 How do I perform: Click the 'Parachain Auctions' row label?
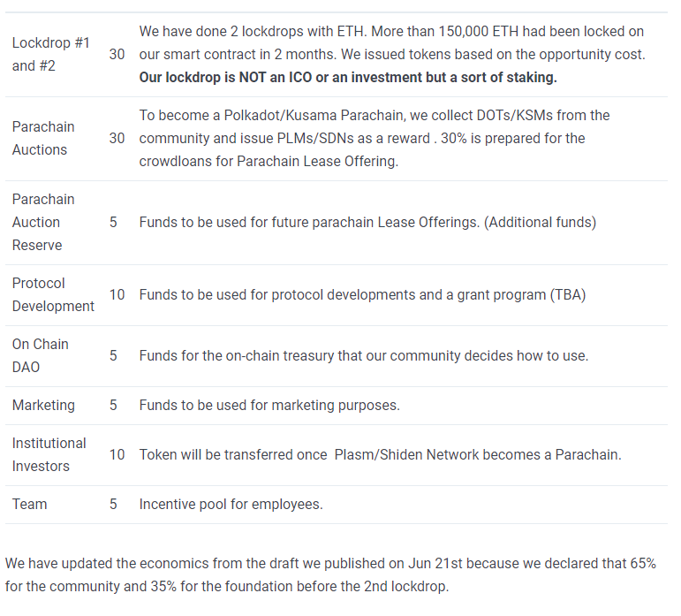coord(43,138)
